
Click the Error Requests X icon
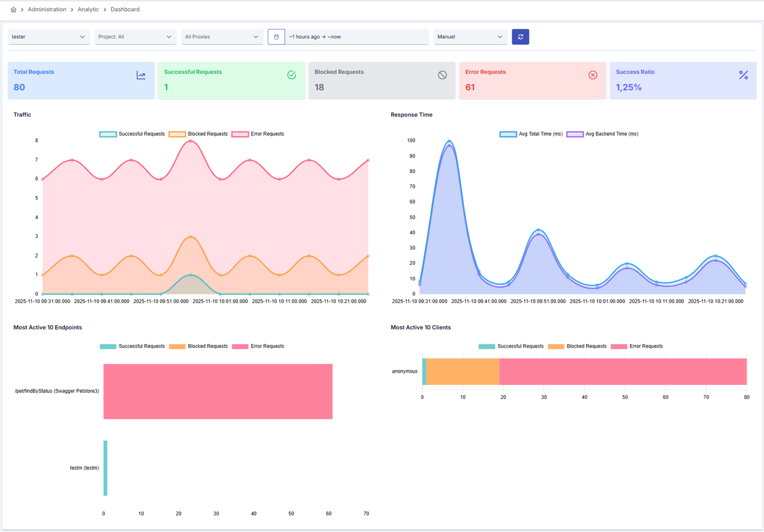coord(593,75)
